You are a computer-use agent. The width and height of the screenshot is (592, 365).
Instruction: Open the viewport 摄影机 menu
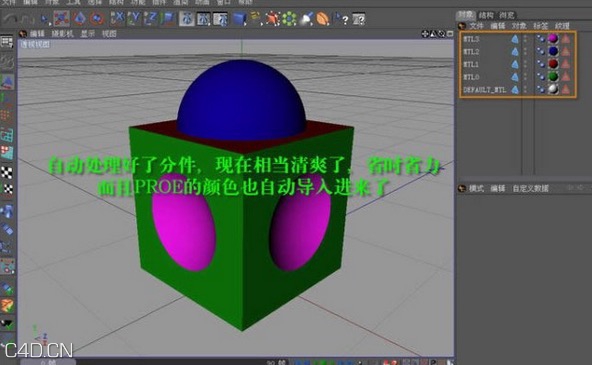(62, 34)
